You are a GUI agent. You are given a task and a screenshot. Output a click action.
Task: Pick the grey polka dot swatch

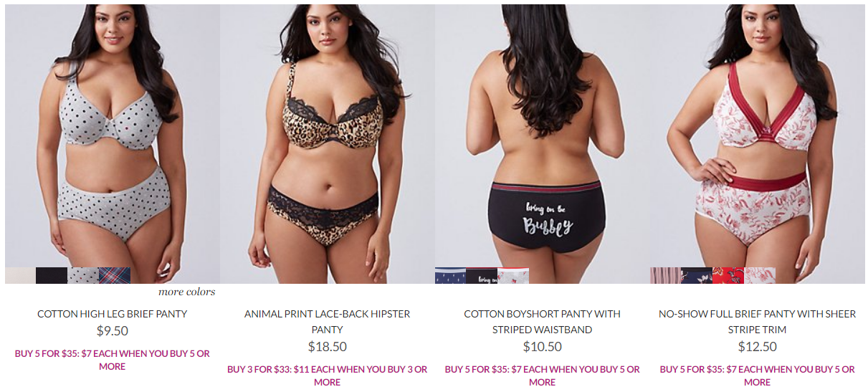click(83, 275)
